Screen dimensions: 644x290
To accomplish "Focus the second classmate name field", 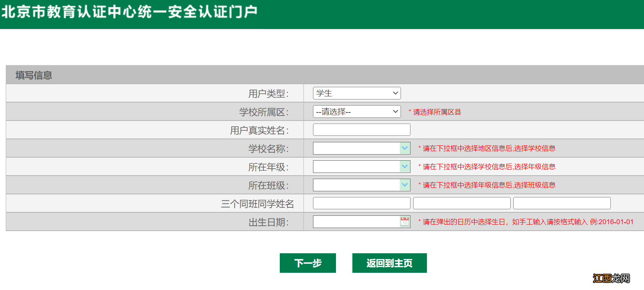I will coord(462,203).
